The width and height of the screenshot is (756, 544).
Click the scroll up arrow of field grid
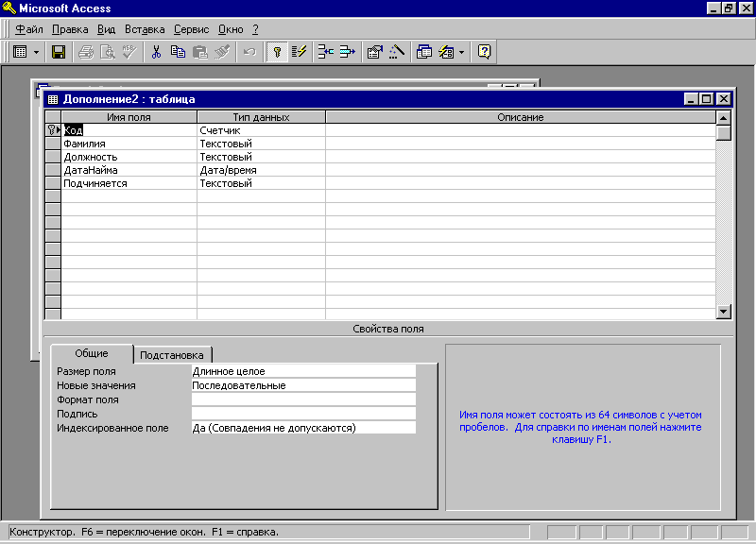tap(723, 117)
